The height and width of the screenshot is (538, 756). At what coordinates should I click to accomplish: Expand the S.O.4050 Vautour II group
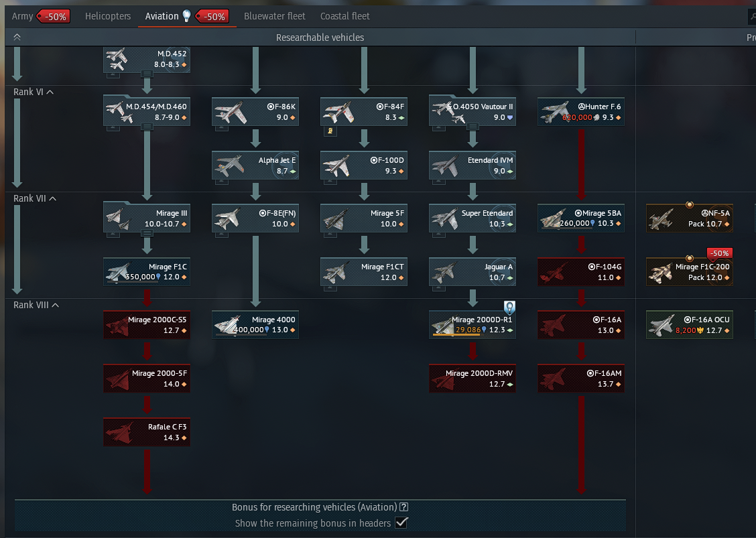click(x=472, y=127)
